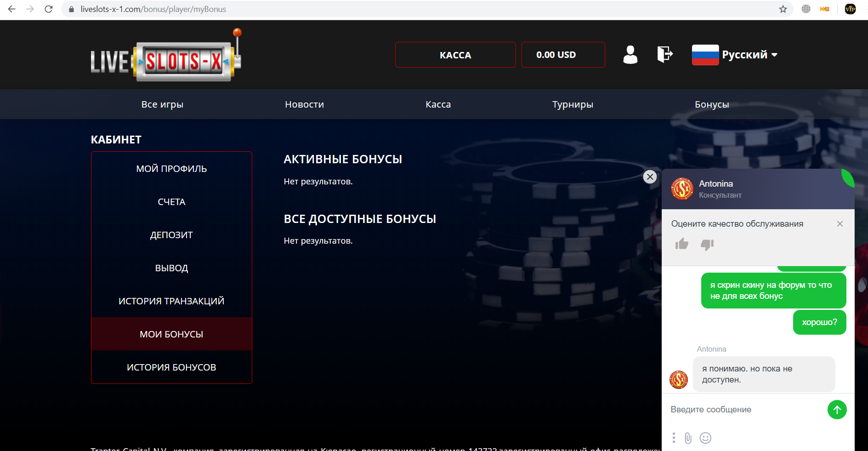The width and height of the screenshot is (868, 451).
Task: Open the Турниры navigation tab
Action: point(573,104)
